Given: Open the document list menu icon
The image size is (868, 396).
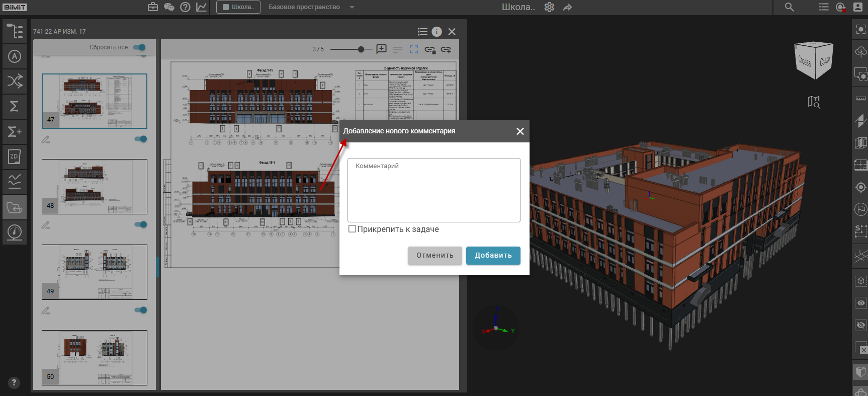Looking at the screenshot, I should coord(422,32).
